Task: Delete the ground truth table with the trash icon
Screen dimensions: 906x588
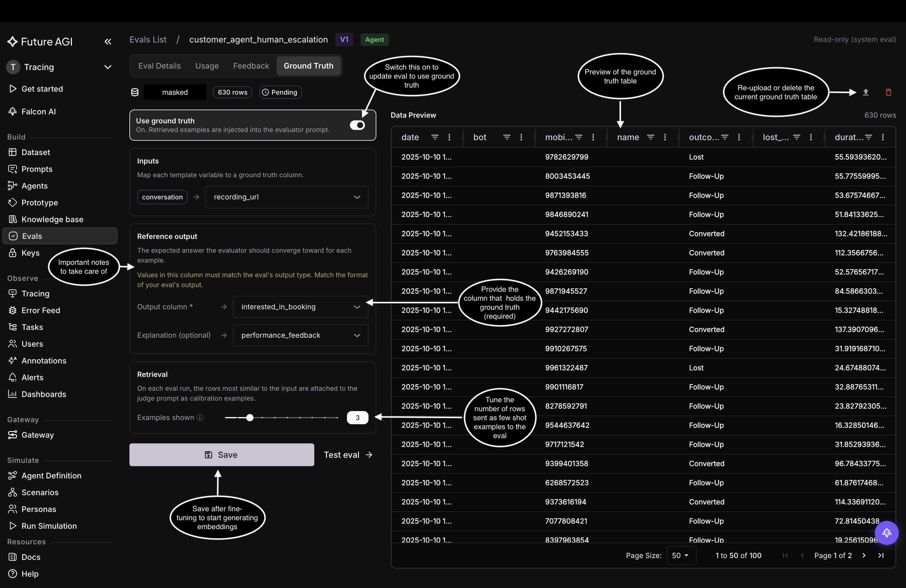Action: point(889,92)
